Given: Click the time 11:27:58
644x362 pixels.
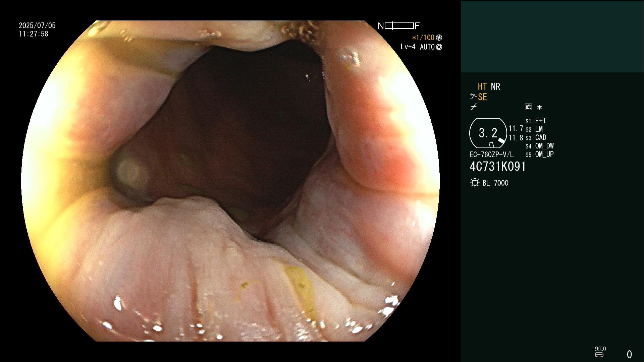Looking at the screenshot, I should [34, 34].
